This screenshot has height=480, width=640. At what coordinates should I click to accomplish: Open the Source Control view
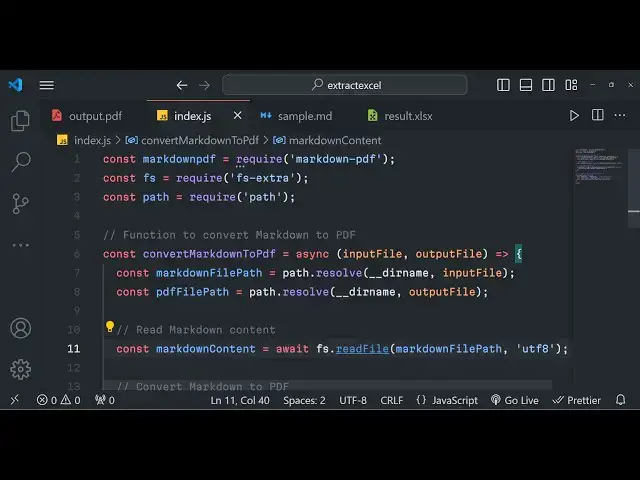coord(20,203)
